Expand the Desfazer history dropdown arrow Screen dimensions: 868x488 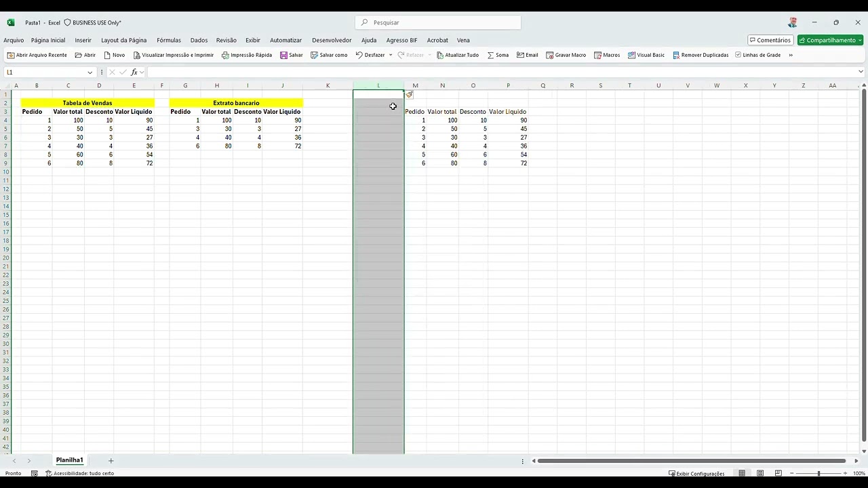coord(391,55)
